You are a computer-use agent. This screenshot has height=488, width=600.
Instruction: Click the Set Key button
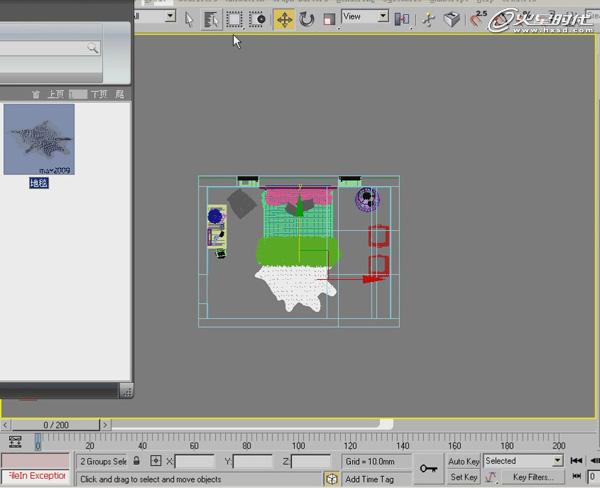464,477
